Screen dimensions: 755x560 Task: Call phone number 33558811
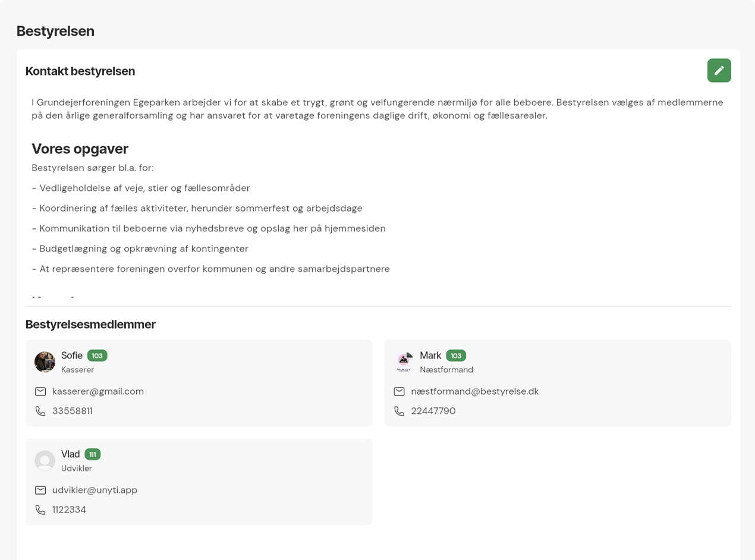point(72,411)
